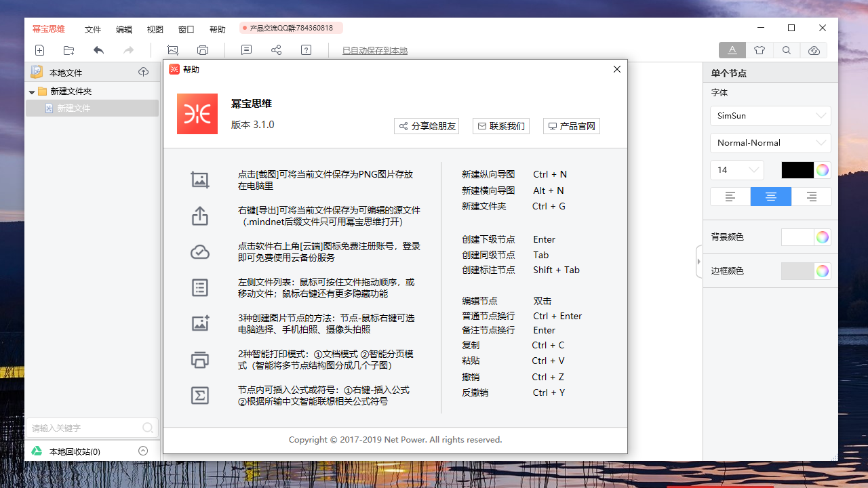Image resolution: width=868 pixels, height=488 pixels.
Task: Collapse the 新建文件夹 tree arrow
Action: (32, 91)
